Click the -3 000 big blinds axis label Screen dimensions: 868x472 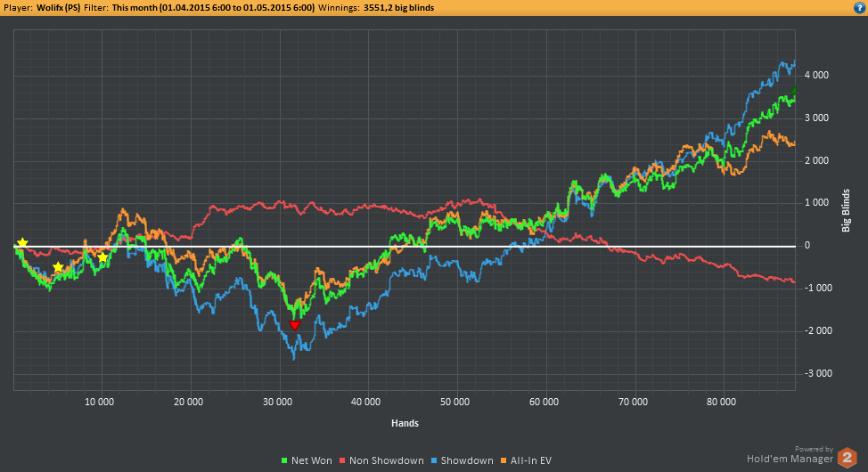pyautogui.click(x=818, y=373)
